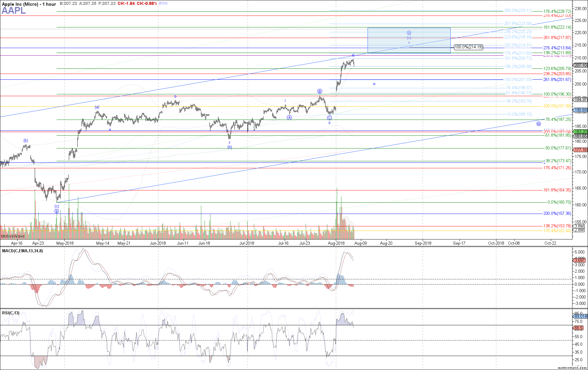
Task: Click the AAPL ticker symbol heading
Action: click(14, 11)
